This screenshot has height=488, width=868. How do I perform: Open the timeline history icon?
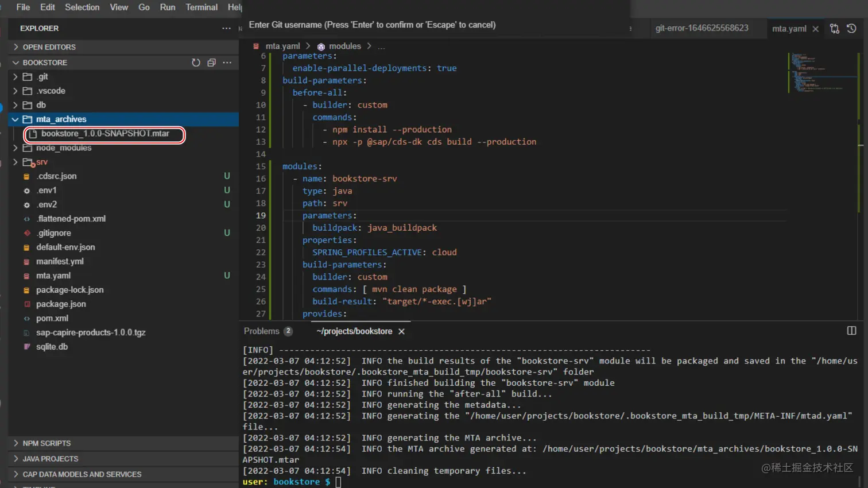pos(851,29)
